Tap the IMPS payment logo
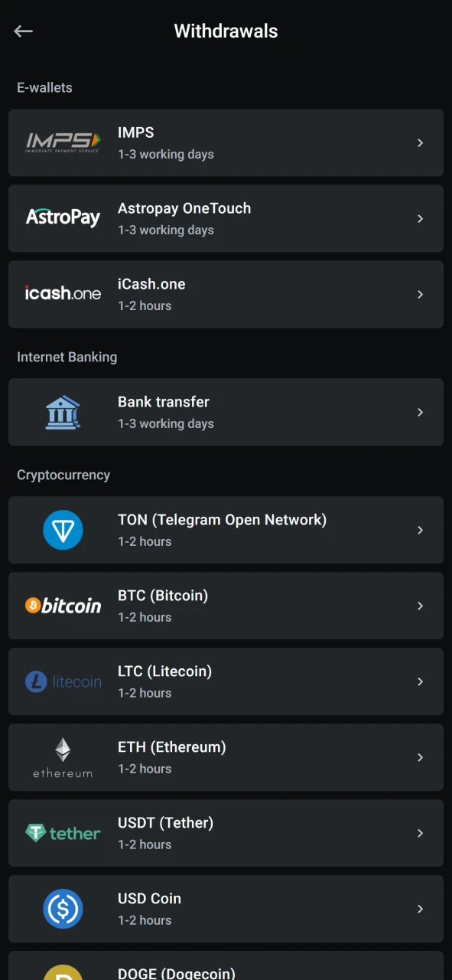The height and width of the screenshot is (980, 452). [x=63, y=142]
